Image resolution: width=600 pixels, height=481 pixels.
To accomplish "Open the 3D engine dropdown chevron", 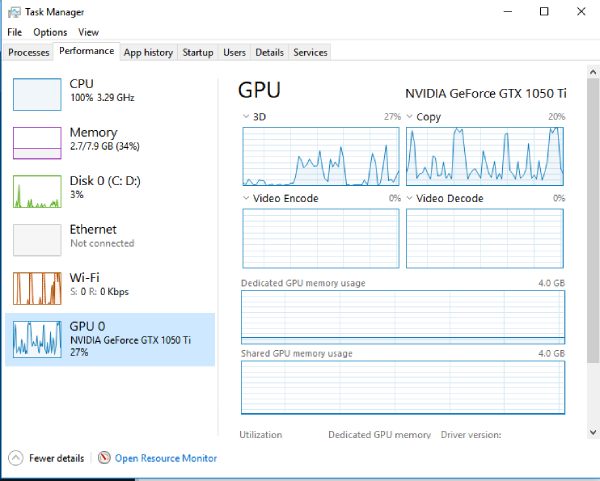I will click(x=246, y=116).
